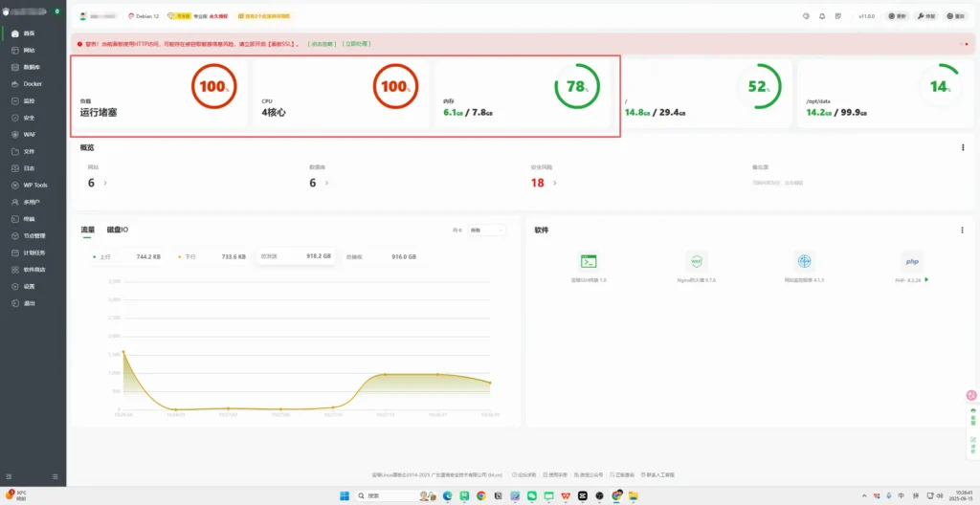980x505 pixels.
Task: Click the Windows Start button
Action: pos(345,495)
